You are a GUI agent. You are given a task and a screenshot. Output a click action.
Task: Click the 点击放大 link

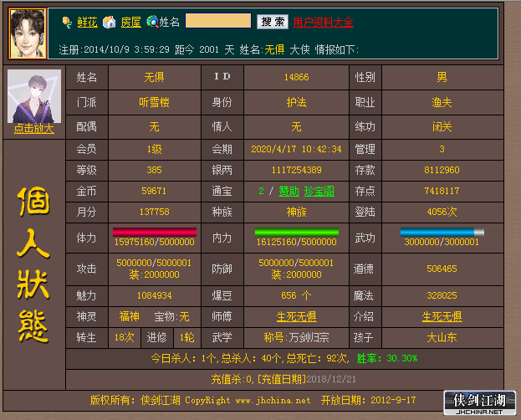coord(34,129)
